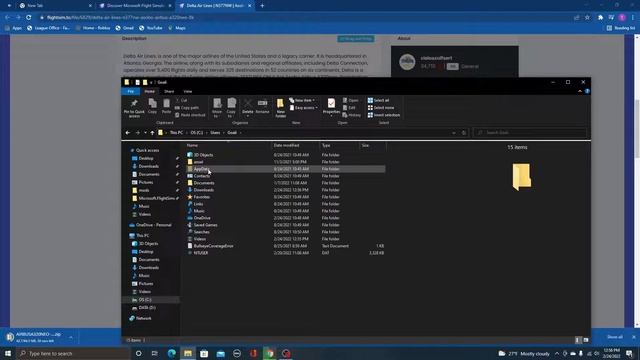The width and height of the screenshot is (640, 360).
Task: Bookmark this page with the star icon
Action: click(x=587, y=18)
